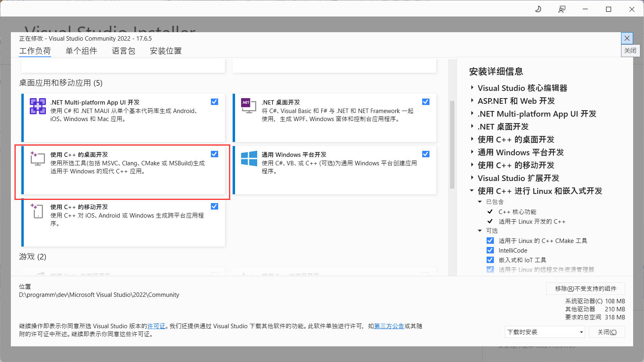Screen dimensions: 644x362
Task: Click the 关闭(C) button
Action: pyautogui.click(x=607, y=332)
